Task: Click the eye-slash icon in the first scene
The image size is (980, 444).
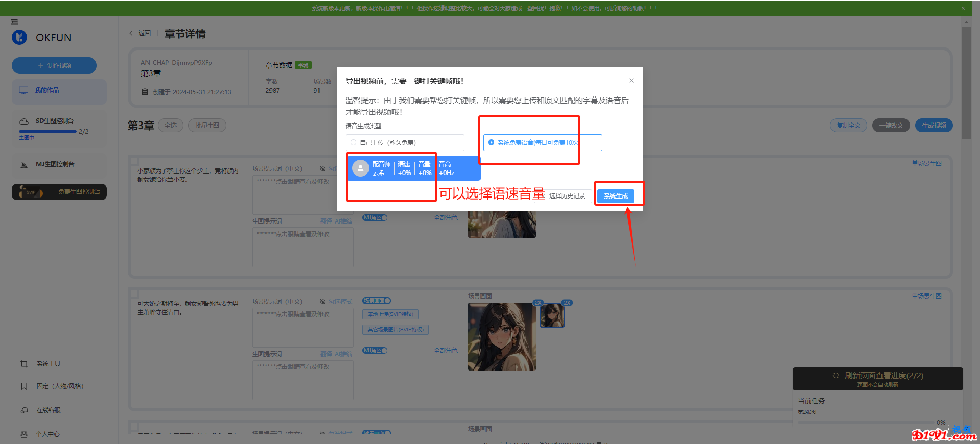Action: pos(323,169)
